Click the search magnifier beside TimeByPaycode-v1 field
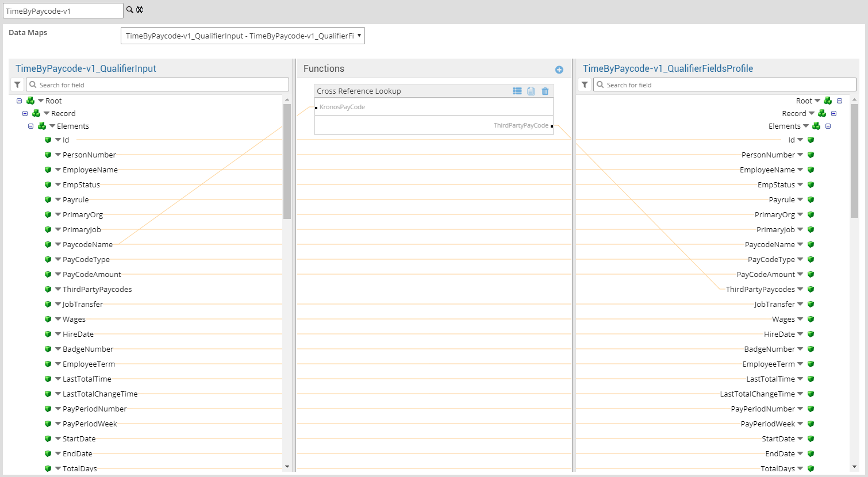Image resolution: width=868 pixels, height=477 pixels. tap(130, 10)
